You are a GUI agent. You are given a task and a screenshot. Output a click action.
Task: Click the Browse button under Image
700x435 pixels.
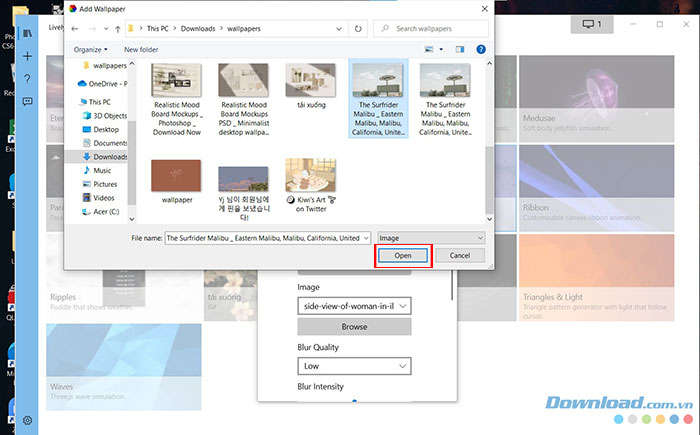(x=354, y=327)
